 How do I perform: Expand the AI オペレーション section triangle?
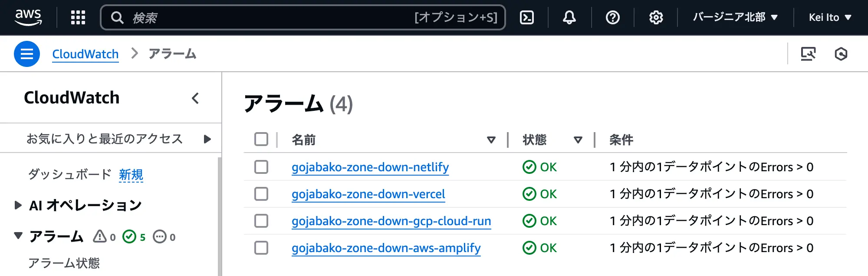(18, 205)
